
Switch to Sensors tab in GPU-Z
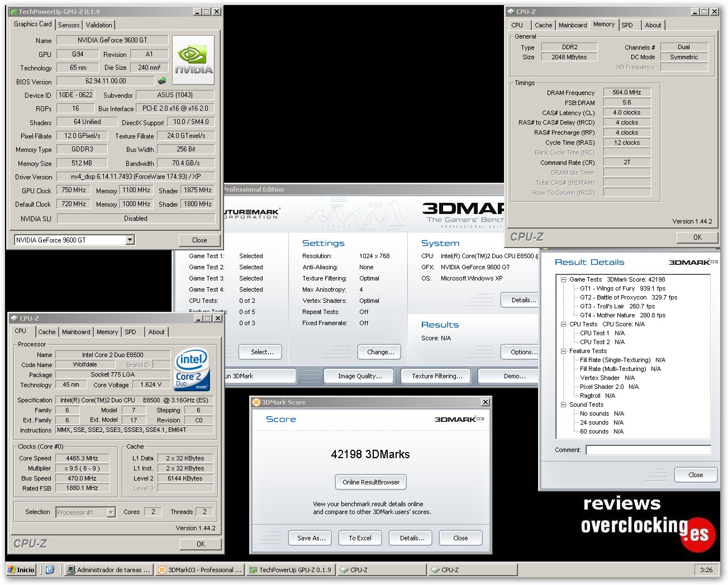click(x=69, y=25)
